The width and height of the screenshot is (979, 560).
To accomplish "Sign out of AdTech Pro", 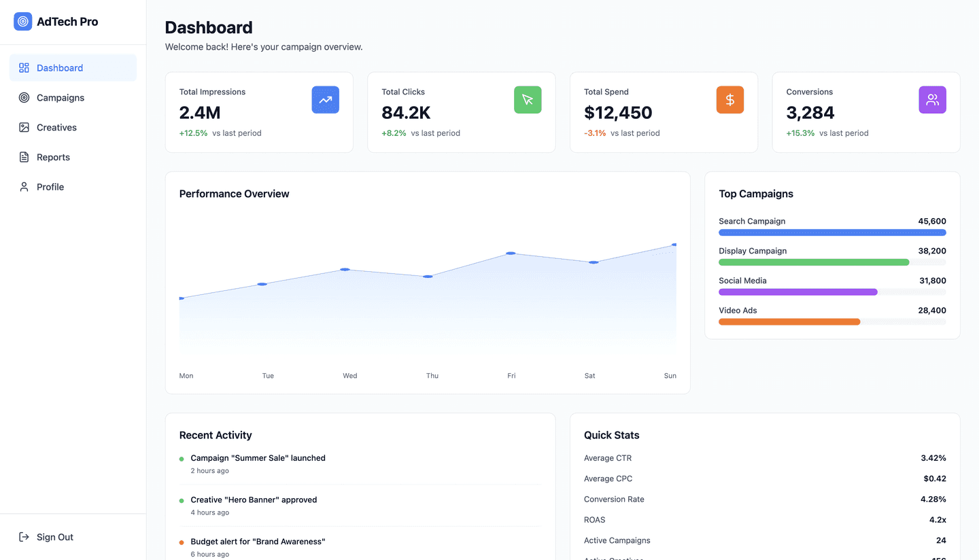I will [x=54, y=537].
